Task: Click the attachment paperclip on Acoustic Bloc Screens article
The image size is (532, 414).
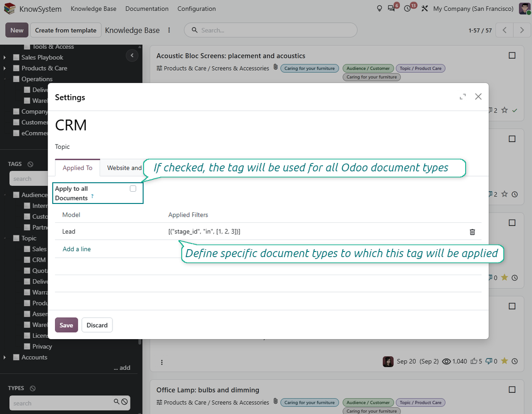Action: pyautogui.click(x=275, y=67)
